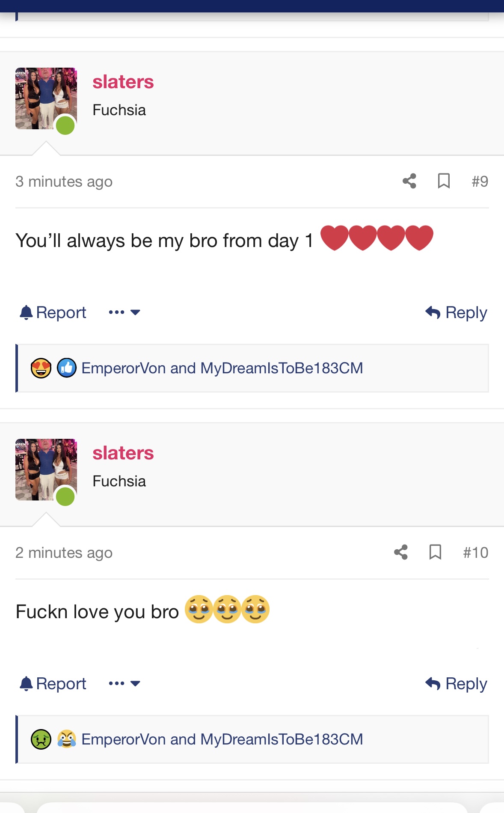Bookmark post #9
The width and height of the screenshot is (504, 813).
click(x=444, y=181)
